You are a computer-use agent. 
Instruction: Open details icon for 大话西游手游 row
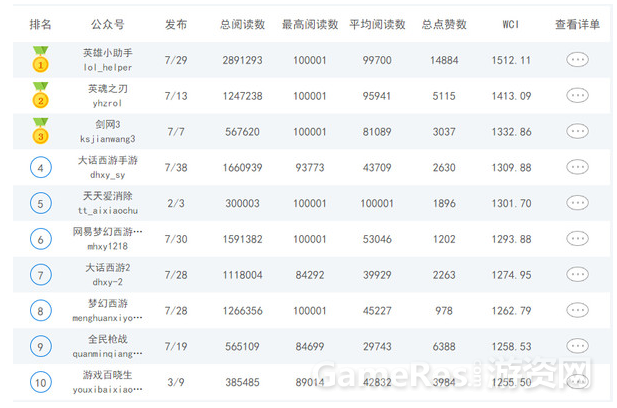pyautogui.click(x=577, y=167)
